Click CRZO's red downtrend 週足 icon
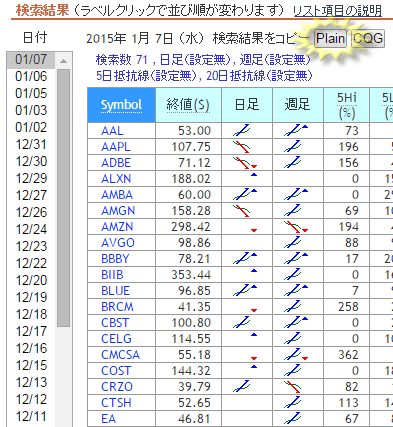This screenshot has width=393, height=427. coord(292,386)
